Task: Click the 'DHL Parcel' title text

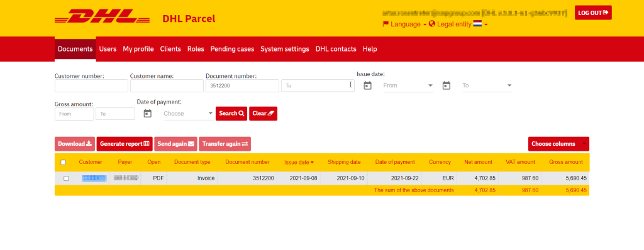Action: click(189, 19)
